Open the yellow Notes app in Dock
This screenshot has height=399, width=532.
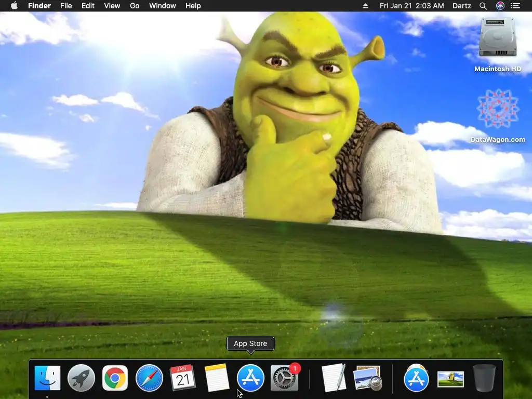point(217,378)
